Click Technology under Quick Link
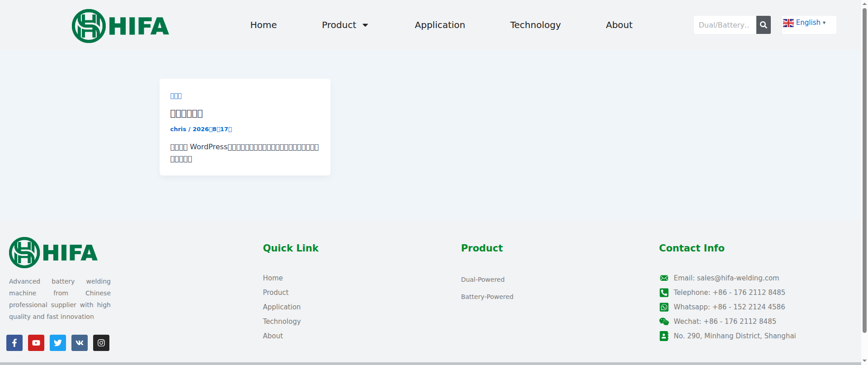The width and height of the screenshot is (868, 365). click(282, 321)
